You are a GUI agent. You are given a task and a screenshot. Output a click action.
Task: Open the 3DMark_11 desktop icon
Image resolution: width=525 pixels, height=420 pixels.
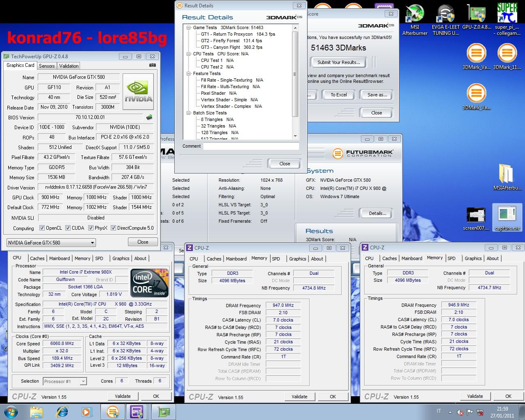tap(507, 56)
